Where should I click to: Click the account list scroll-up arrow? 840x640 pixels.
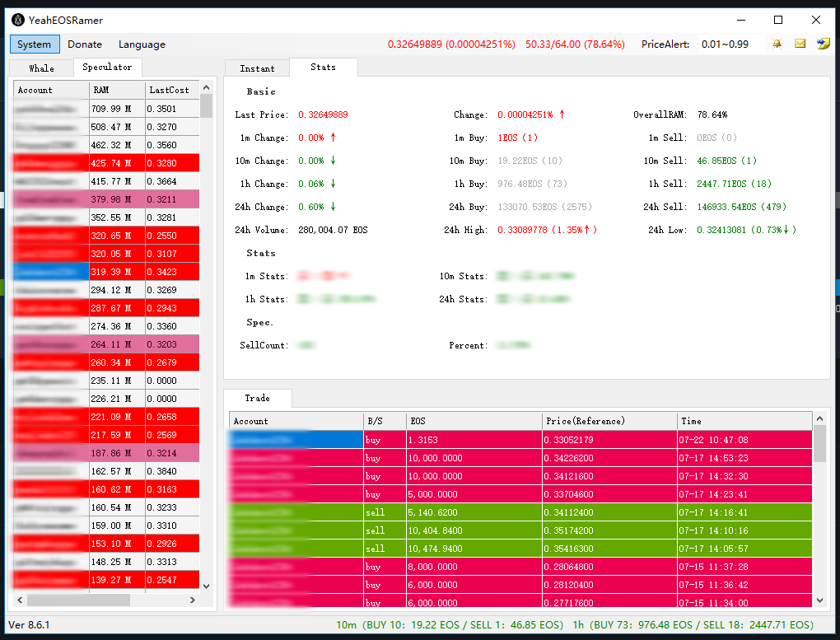pos(206,87)
